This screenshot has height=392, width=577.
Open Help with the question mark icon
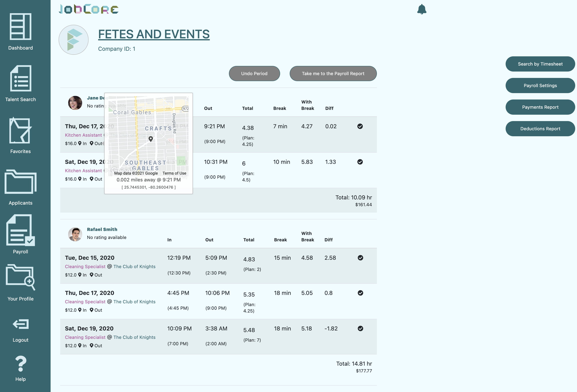[20, 364]
